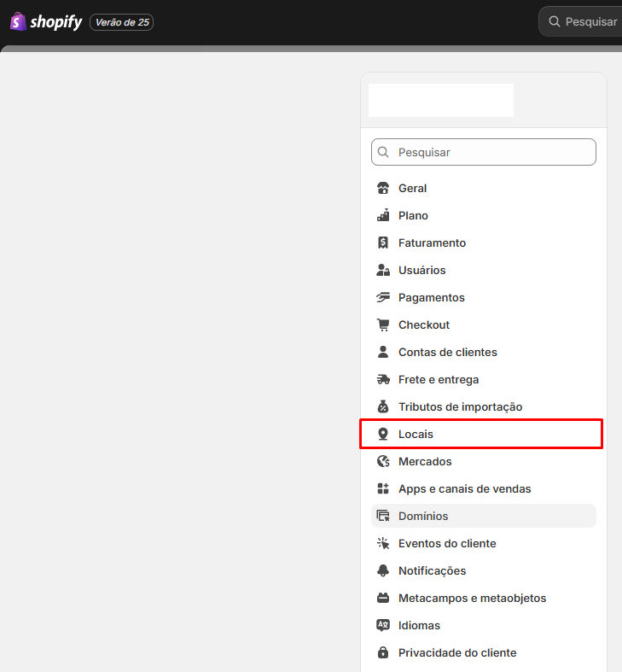The height and width of the screenshot is (672, 622).
Task: Click the Faturamento receipt icon
Action: tap(383, 243)
